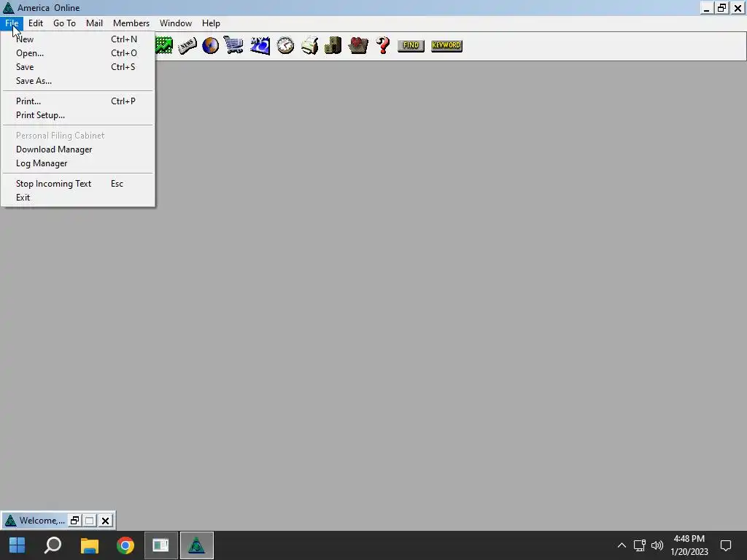
Task: Choose Exit in the File menu
Action: pos(77,197)
